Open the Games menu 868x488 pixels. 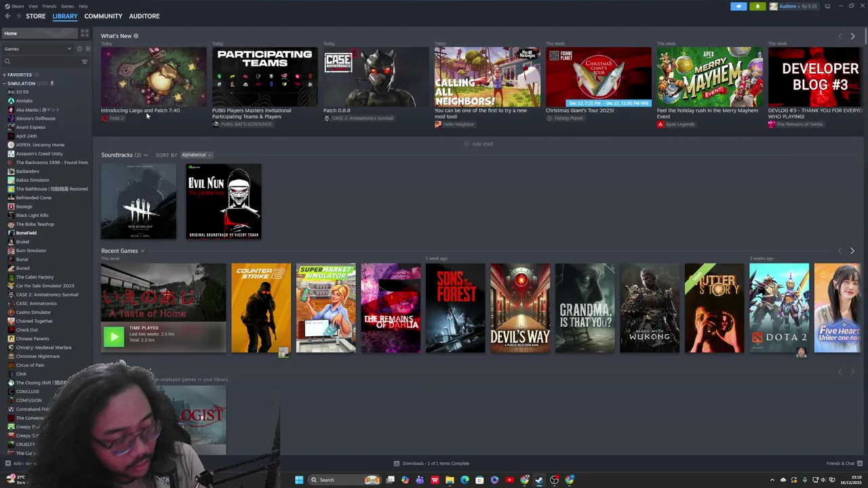click(67, 6)
